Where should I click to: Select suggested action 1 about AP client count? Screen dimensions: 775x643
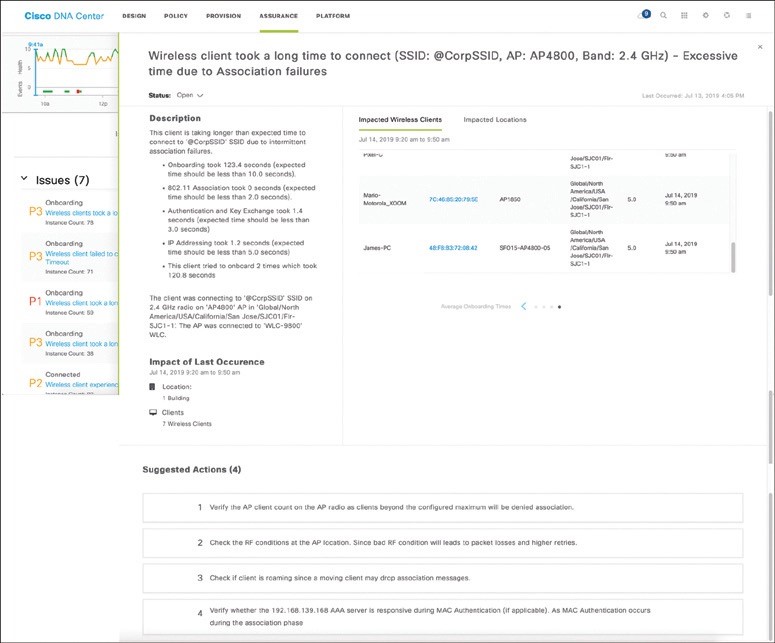pos(443,507)
